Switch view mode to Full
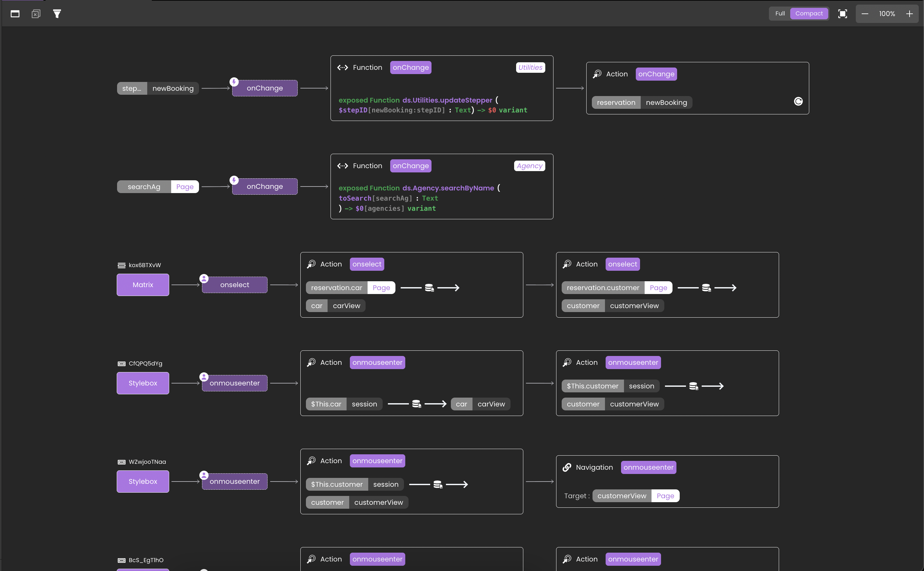The height and width of the screenshot is (571, 924). click(780, 13)
